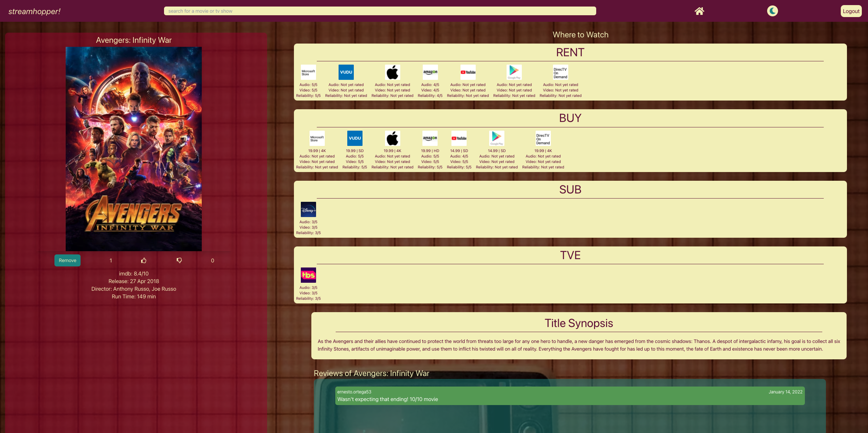Toggle dark mode moon icon
Screen dimensions: 868x433
coord(773,11)
